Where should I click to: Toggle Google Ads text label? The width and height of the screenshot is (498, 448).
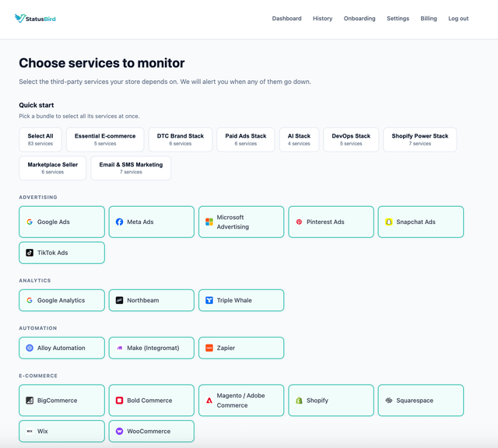tap(54, 222)
